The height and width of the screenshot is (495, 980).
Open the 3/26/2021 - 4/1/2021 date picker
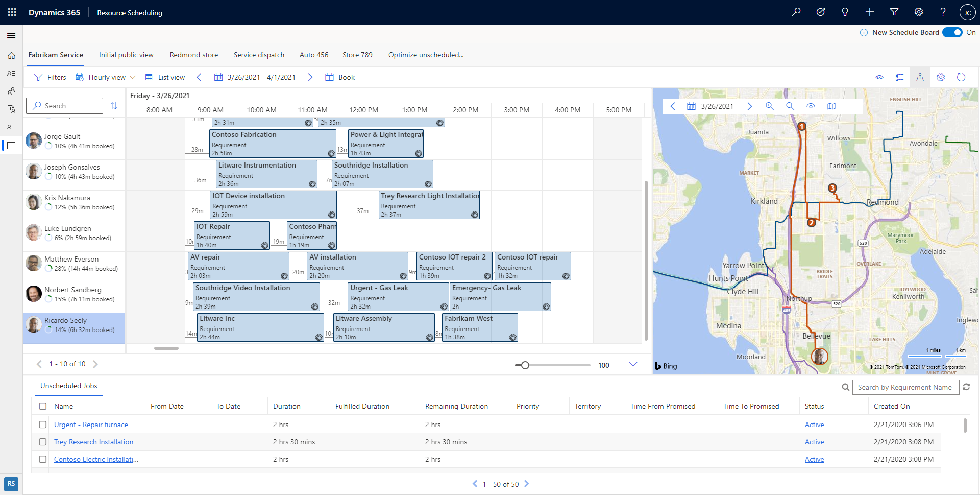[255, 77]
